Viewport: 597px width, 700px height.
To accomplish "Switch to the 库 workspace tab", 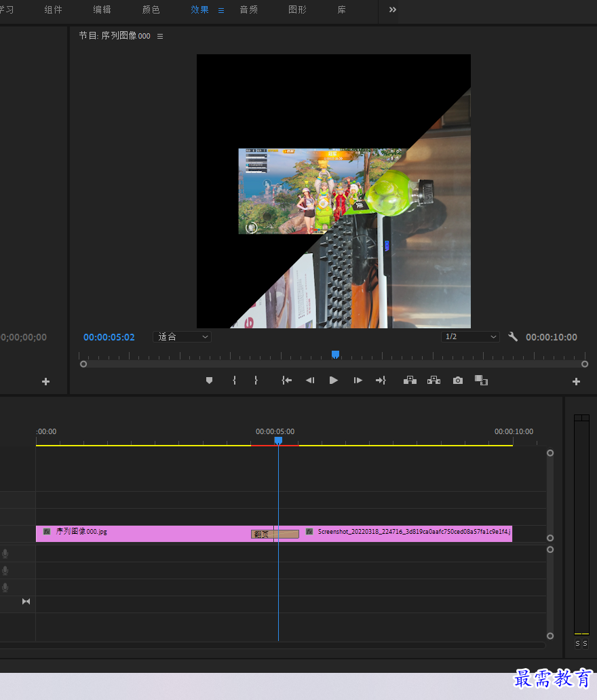I will click(342, 9).
